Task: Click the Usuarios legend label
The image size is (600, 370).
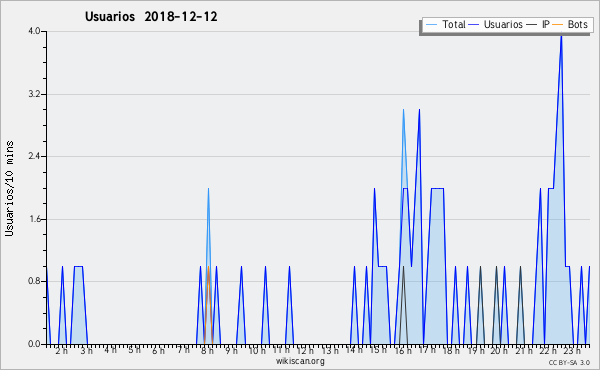Action: pyautogui.click(x=496, y=24)
